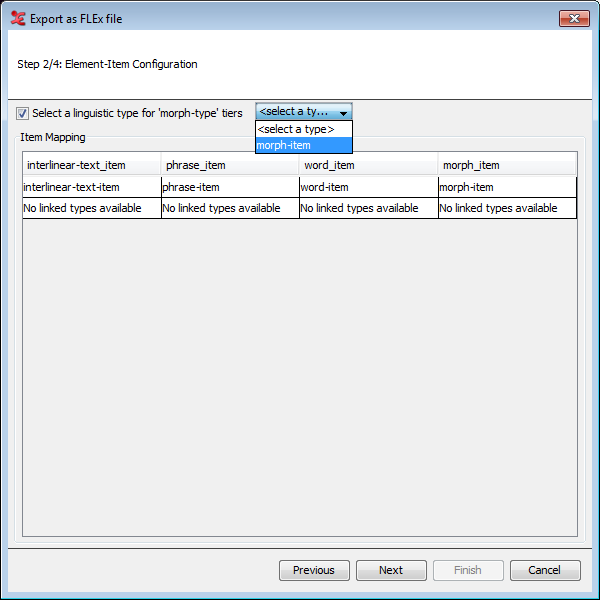Click 'No linked types available' under morph_item
This screenshot has width=600, height=600.
507,208
